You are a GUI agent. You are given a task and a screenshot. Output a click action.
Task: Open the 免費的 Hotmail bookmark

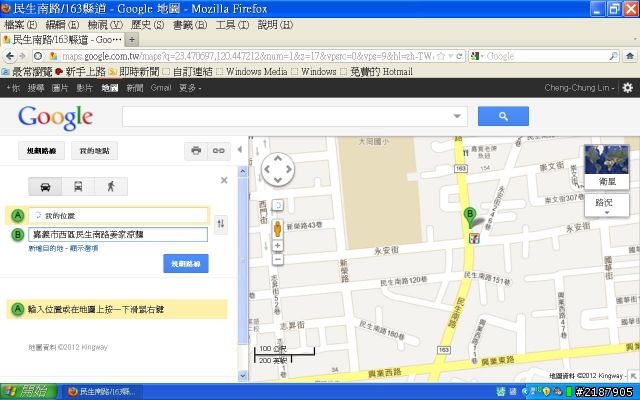(x=376, y=72)
